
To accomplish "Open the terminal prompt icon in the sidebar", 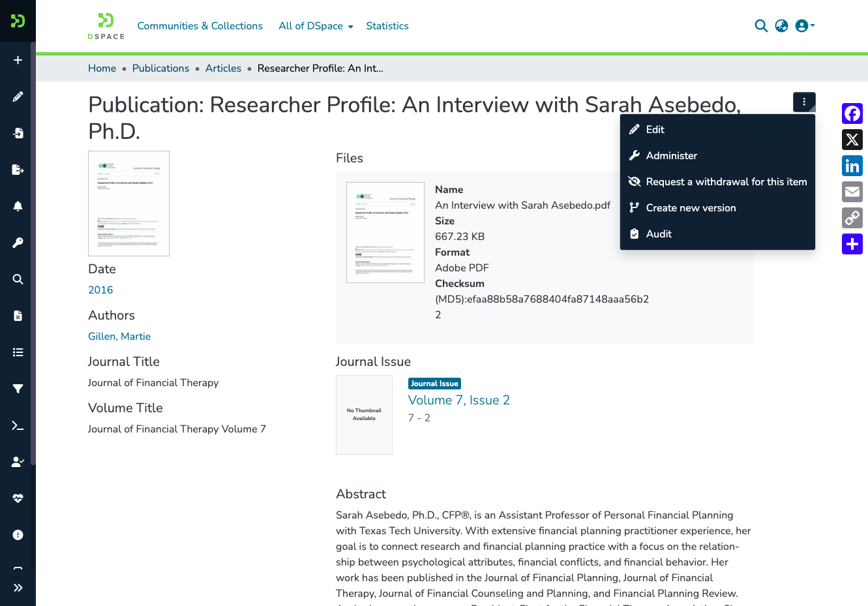I will tap(18, 425).
